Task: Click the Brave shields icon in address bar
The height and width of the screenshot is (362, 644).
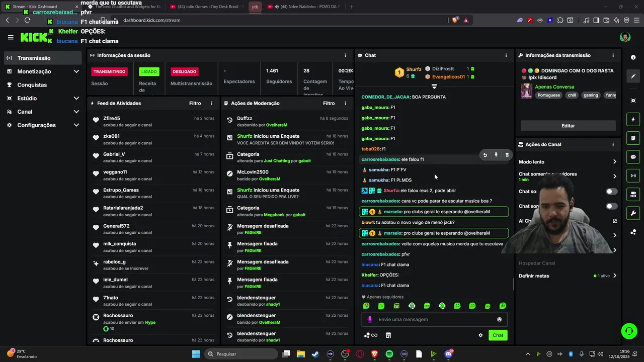Action: [x=455, y=20]
